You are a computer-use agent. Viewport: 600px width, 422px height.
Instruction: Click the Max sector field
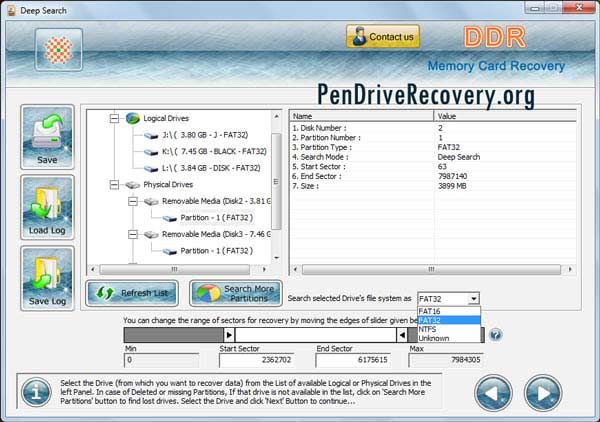[x=446, y=360]
